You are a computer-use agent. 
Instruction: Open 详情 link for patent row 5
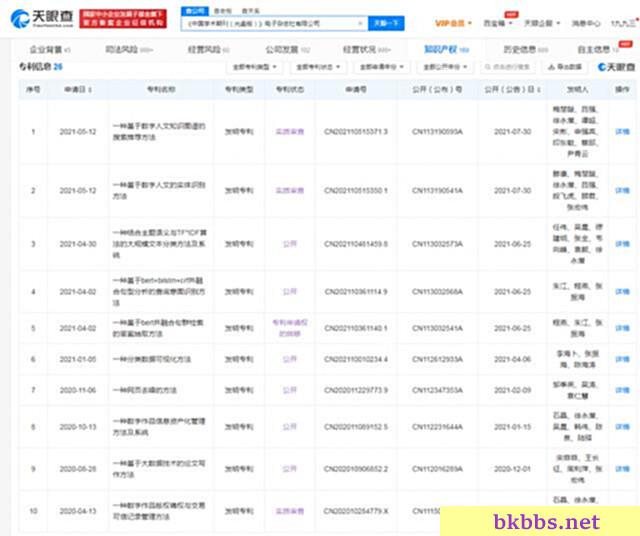[x=622, y=328]
